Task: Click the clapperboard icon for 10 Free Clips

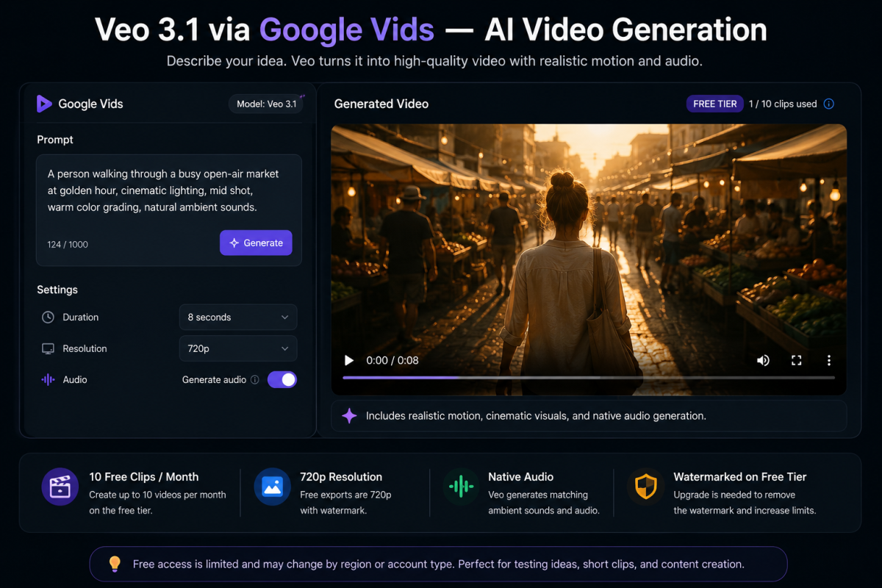Action: click(60, 487)
